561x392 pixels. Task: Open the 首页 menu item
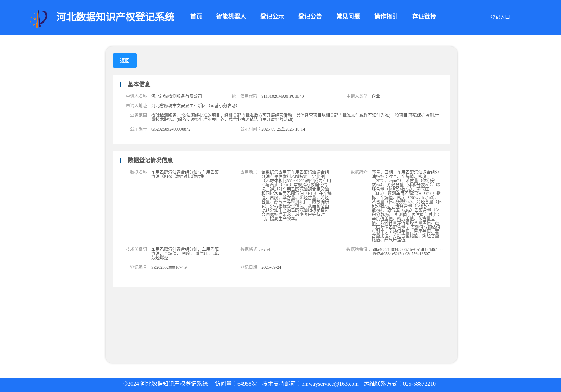coord(196,17)
